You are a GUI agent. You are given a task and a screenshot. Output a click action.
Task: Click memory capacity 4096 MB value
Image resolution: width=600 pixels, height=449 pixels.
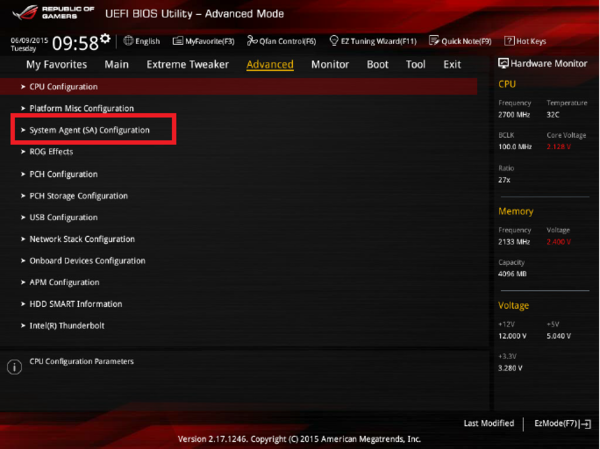pos(512,274)
